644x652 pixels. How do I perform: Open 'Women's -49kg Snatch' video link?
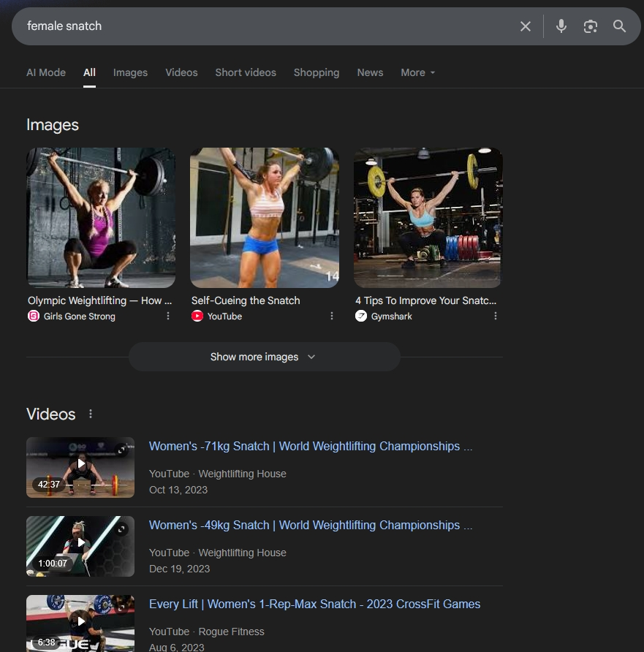(311, 525)
